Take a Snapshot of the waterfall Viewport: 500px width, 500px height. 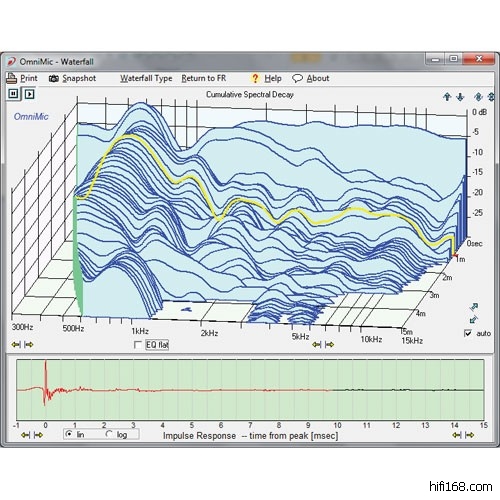[72, 78]
